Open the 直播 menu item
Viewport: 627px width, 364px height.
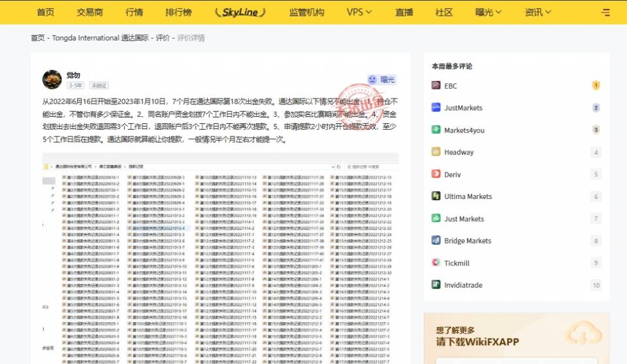click(404, 12)
